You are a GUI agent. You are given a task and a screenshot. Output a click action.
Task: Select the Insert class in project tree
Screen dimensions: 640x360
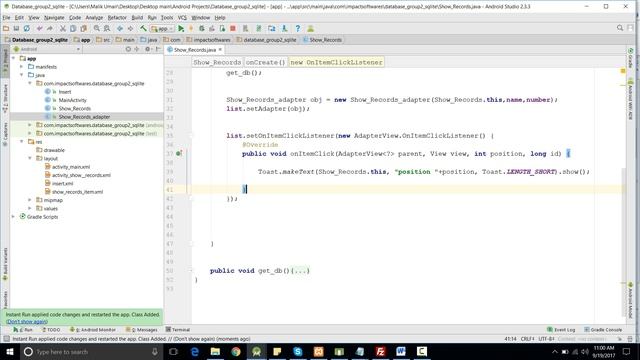[64, 92]
